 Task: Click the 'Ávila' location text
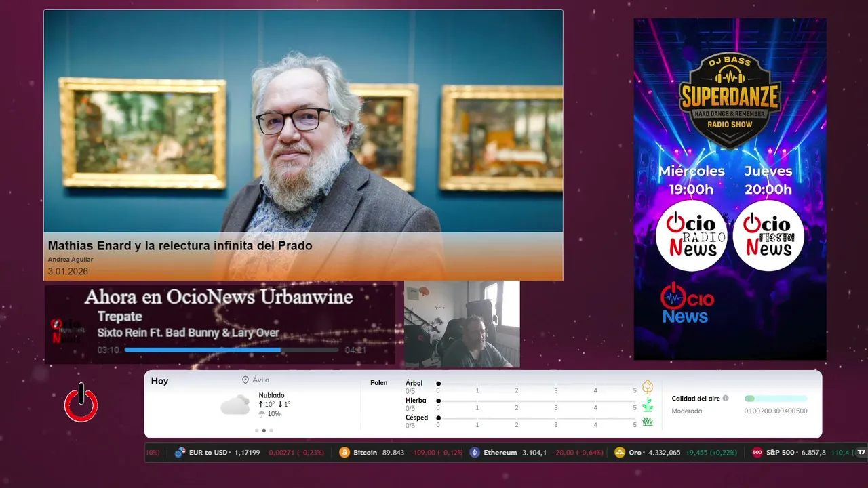point(260,380)
